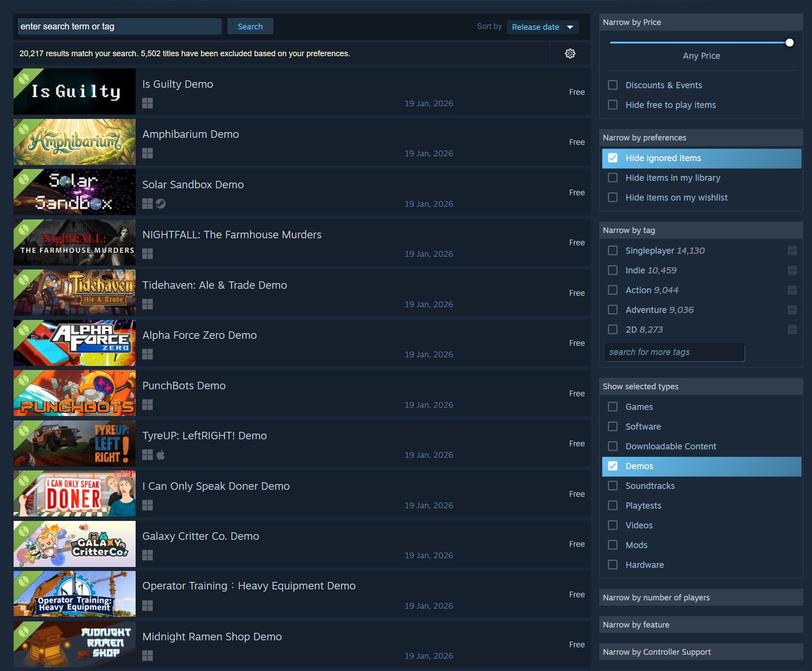Screen dimensions: 812x671
Task: Uncheck Hide ignored items
Action: coord(613,158)
